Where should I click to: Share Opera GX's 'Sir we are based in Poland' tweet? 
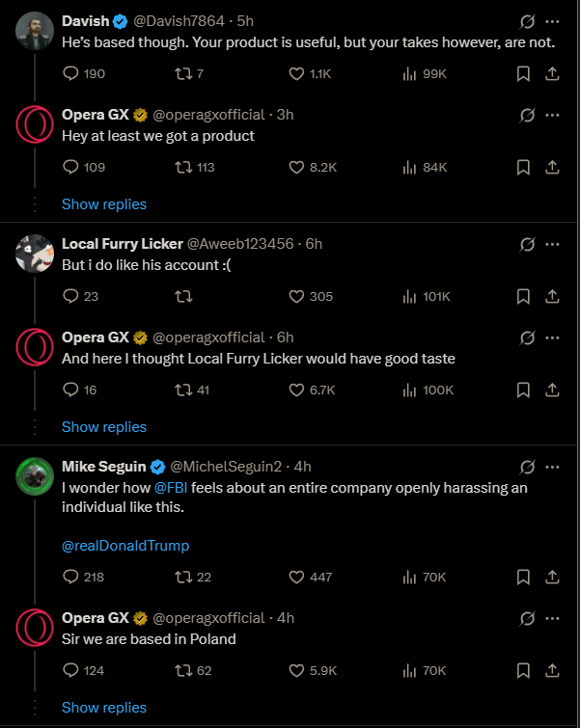(x=552, y=670)
